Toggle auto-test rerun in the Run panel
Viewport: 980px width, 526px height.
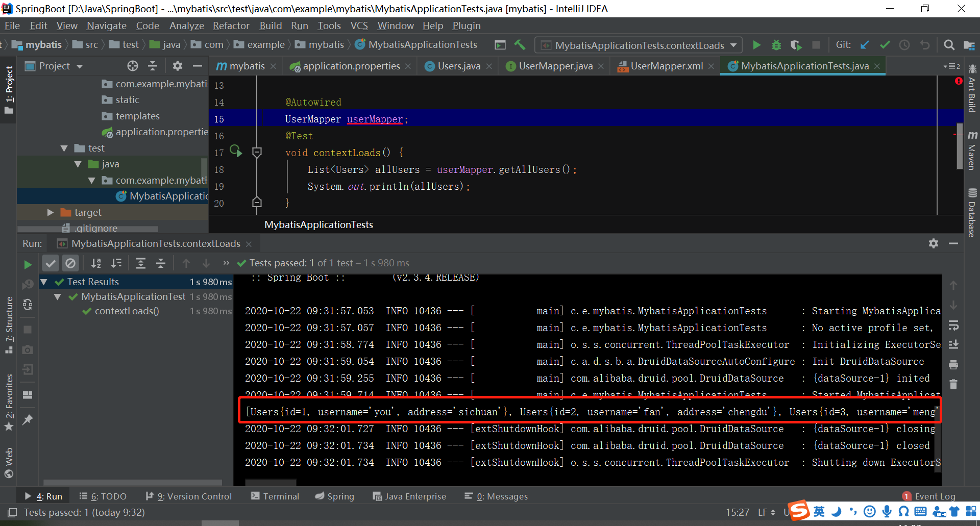coord(28,305)
